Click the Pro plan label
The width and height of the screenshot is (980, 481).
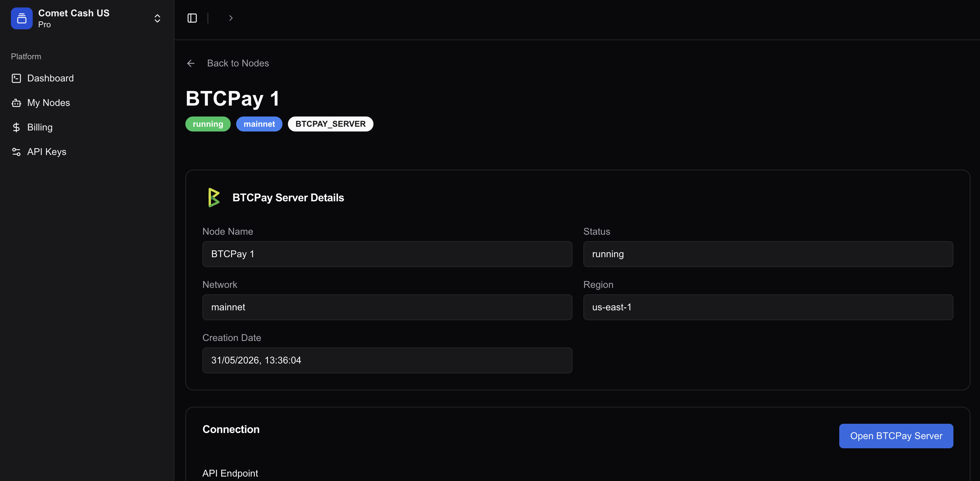pos(45,25)
